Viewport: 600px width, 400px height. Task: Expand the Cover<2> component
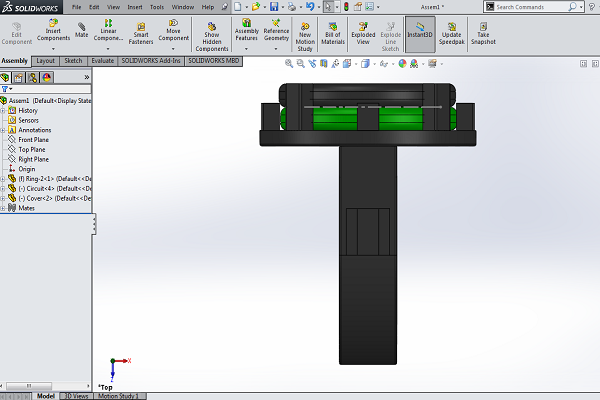click(x=3, y=198)
